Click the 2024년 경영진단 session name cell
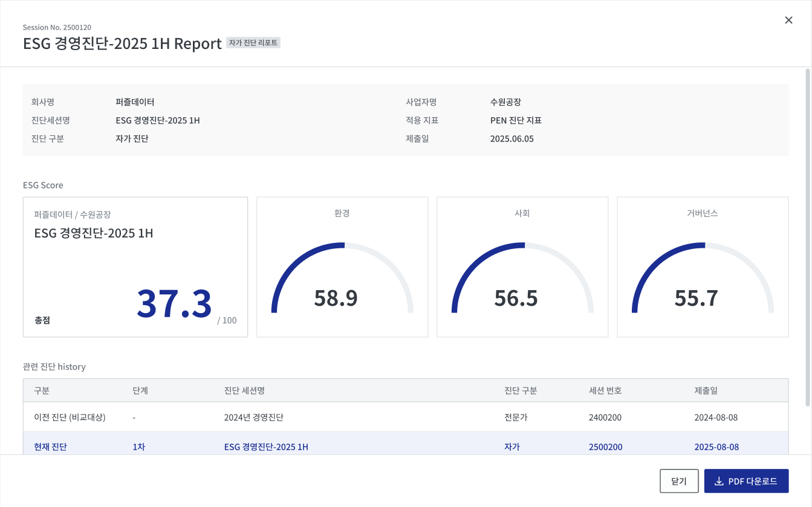812x507 pixels. (253, 418)
